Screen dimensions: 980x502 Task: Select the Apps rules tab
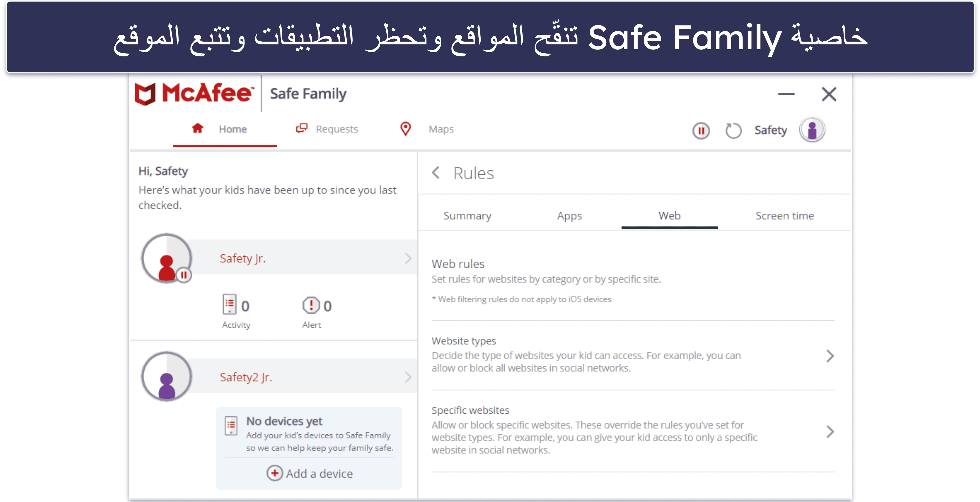[570, 216]
